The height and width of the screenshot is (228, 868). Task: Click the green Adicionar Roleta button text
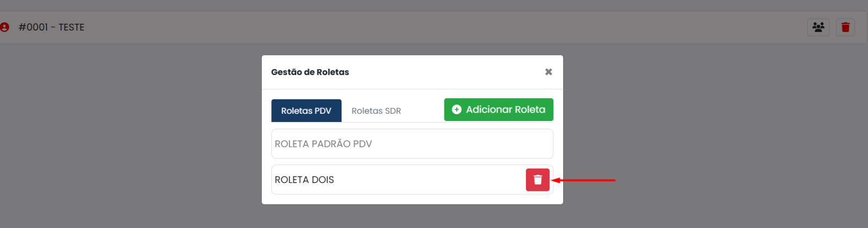(506, 110)
